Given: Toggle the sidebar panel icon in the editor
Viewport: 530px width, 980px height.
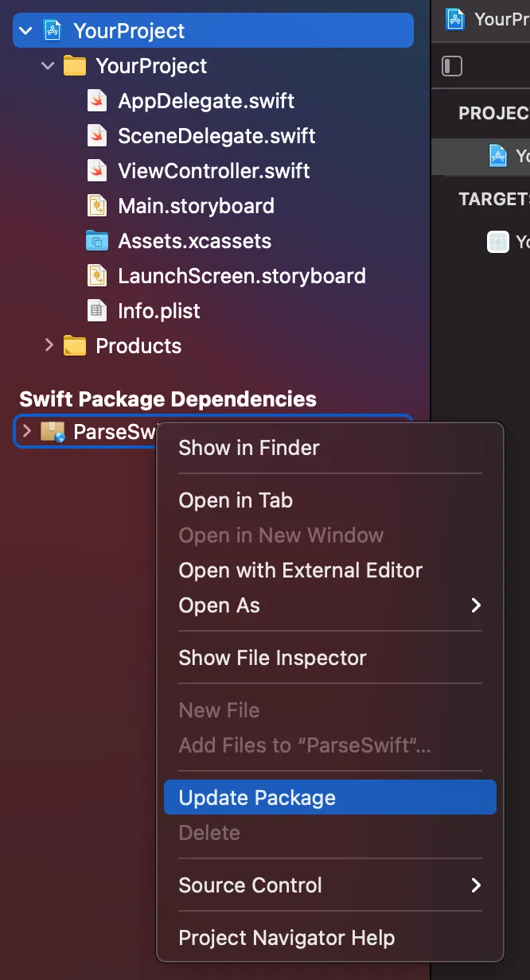Looking at the screenshot, I should (452, 66).
